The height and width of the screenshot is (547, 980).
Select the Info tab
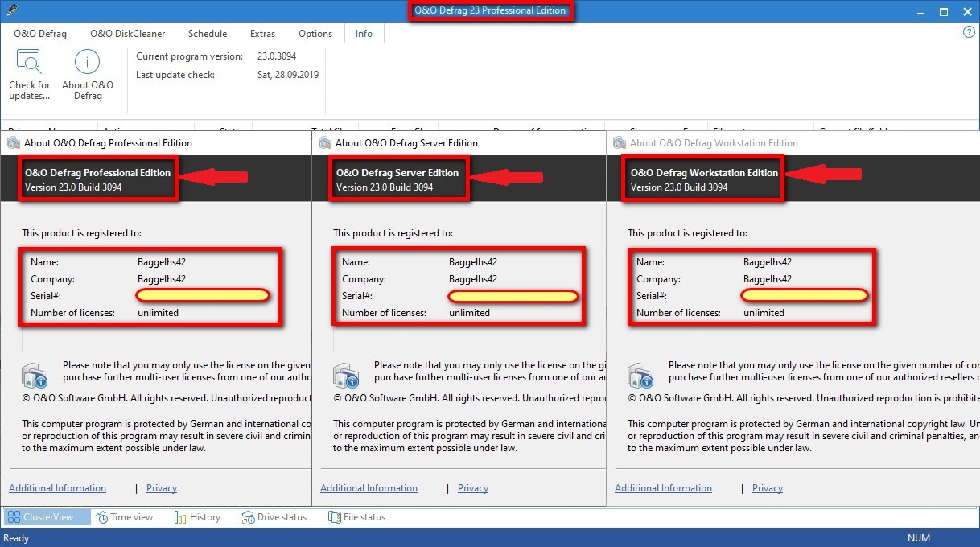tap(364, 34)
